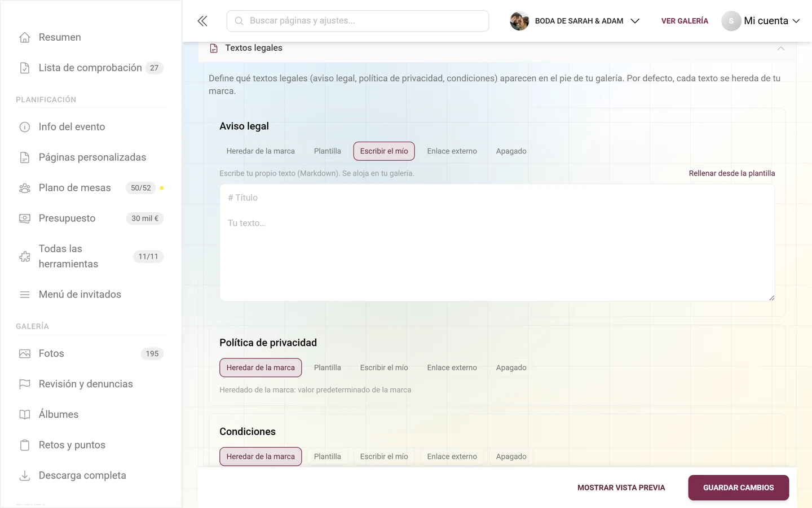Collapse the Textos legales section chevron

coord(781,48)
